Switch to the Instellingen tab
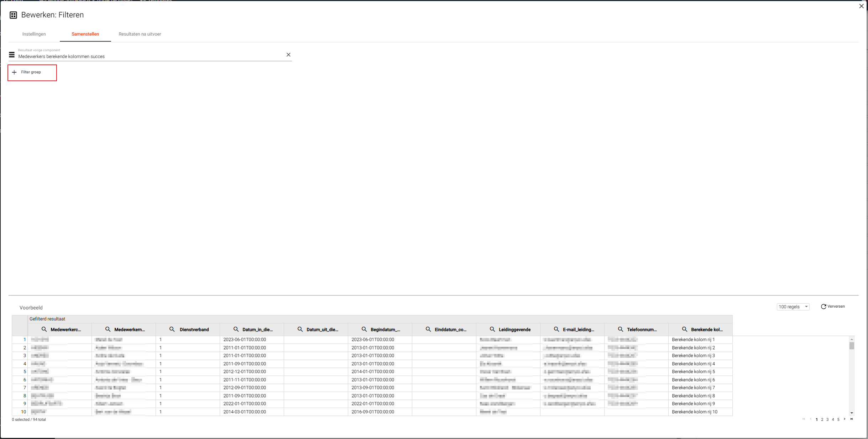The image size is (868, 439). 34,34
